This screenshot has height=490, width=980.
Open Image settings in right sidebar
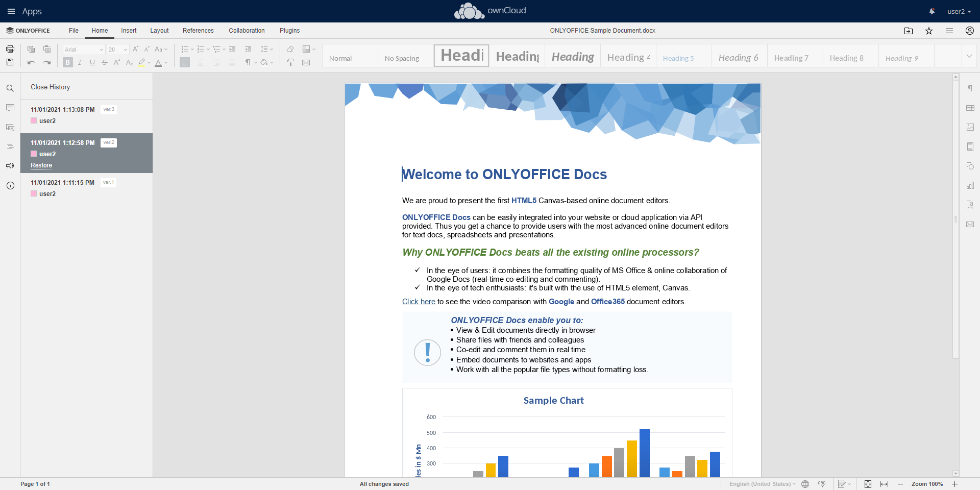[x=970, y=127]
